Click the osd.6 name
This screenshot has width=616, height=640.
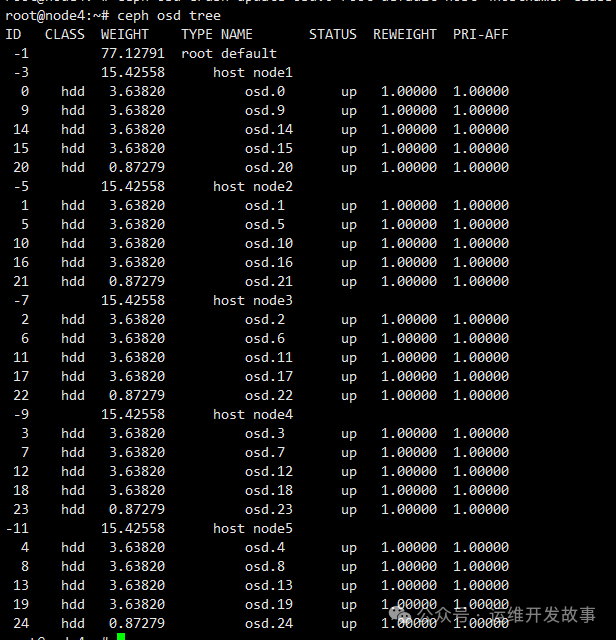265,338
